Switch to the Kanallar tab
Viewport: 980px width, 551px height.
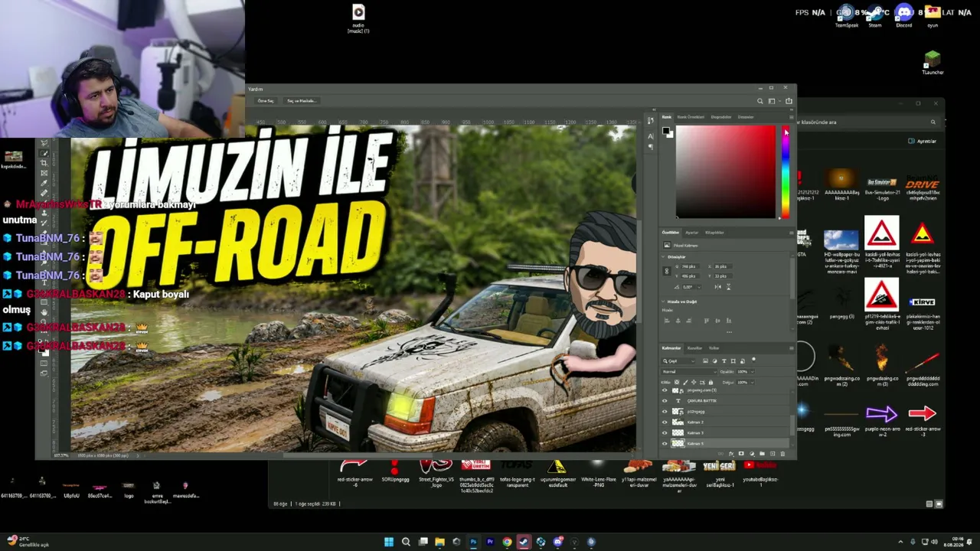694,348
